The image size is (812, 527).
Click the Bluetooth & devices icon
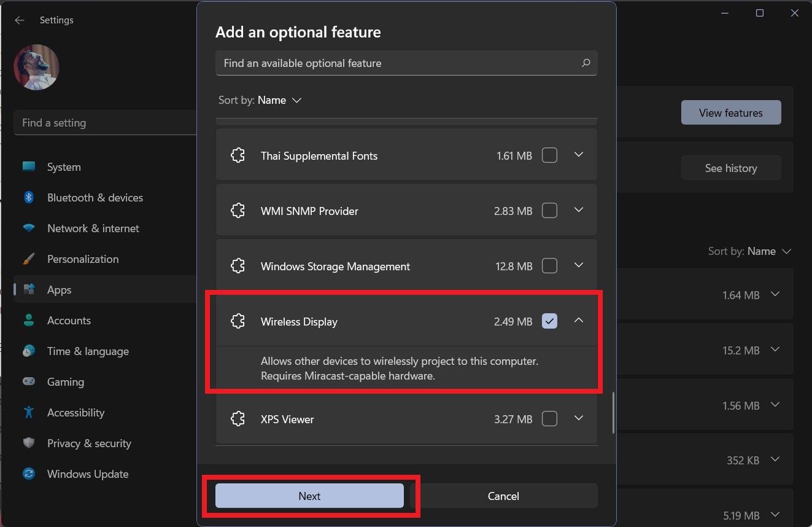(29, 198)
